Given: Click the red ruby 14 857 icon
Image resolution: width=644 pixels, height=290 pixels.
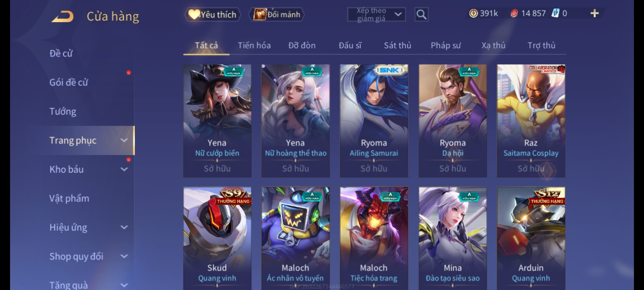Looking at the screenshot, I should [514, 13].
